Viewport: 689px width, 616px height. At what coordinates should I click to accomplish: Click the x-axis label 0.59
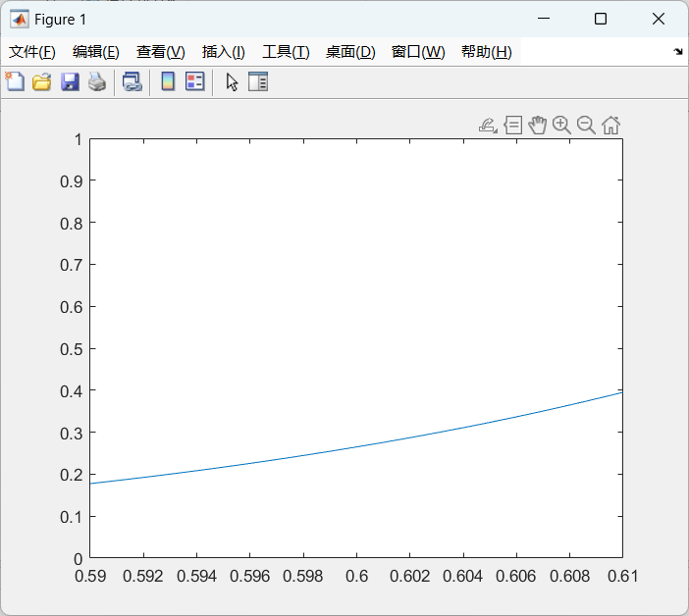pyautogui.click(x=90, y=576)
